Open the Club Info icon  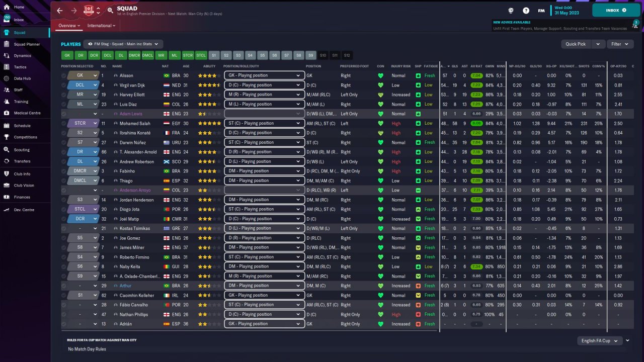[x=7, y=174]
